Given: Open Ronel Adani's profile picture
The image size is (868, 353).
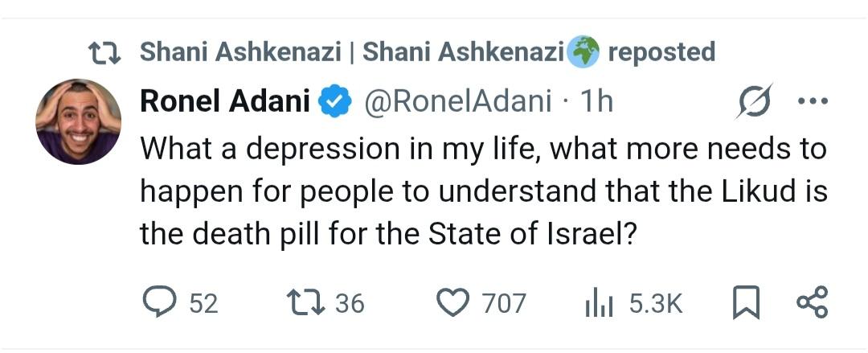Looking at the screenshot, I should pyautogui.click(x=78, y=121).
